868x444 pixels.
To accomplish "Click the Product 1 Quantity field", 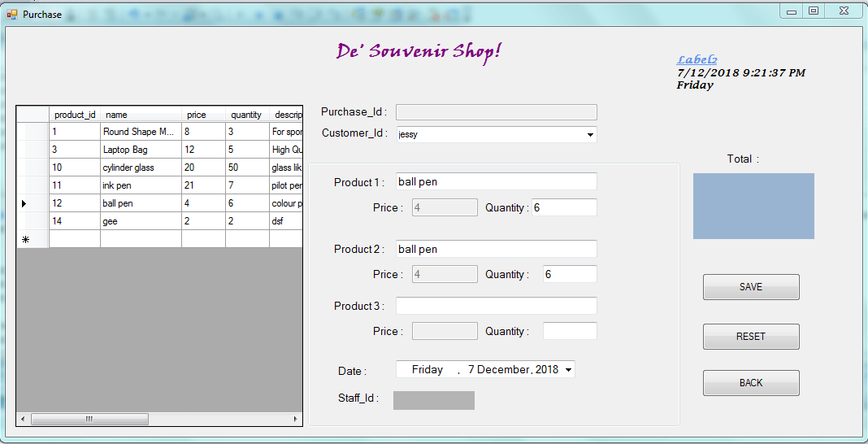I will pyautogui.click(x=565, y=207).
